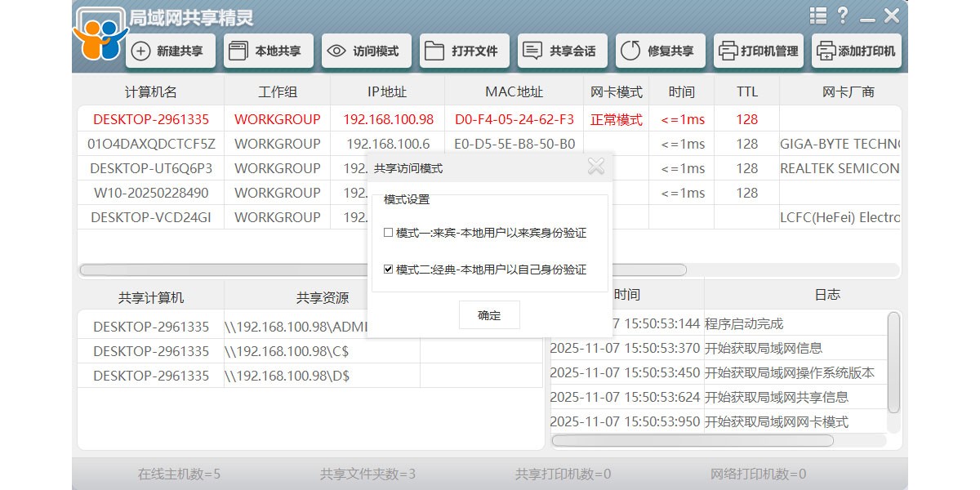Image resolution: width=980 pixels, height=490 pixels.
Task: Sort by 计算机名 column header
Action: pyautogui.click(x=151, y=91)
